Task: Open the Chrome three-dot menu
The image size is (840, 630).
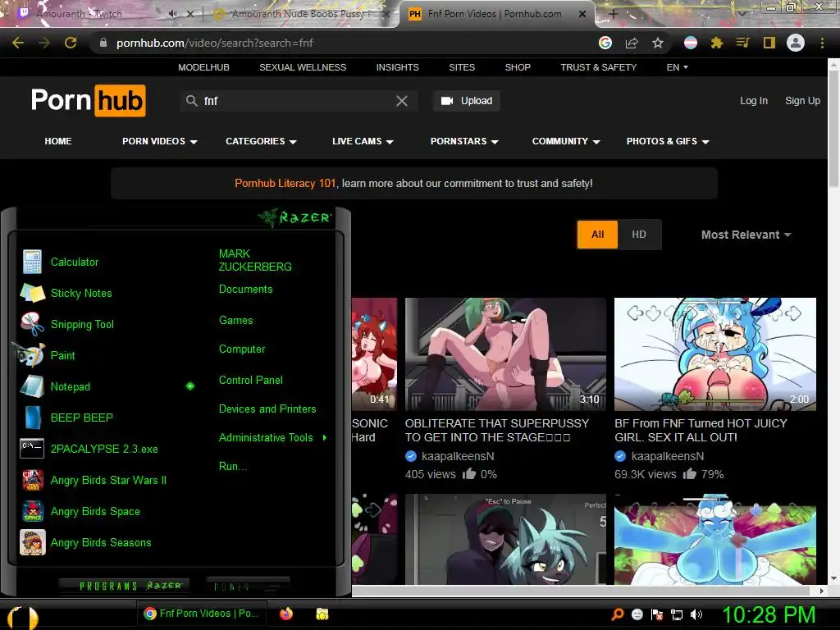Action: coord(822,43)
